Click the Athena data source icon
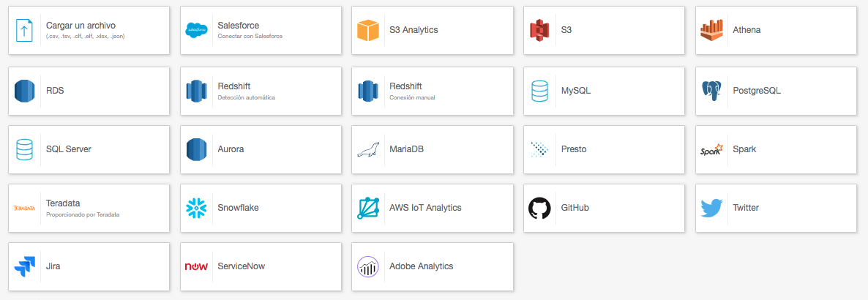Viewport: 868px width, 300px height. click(x=711, y=30)
